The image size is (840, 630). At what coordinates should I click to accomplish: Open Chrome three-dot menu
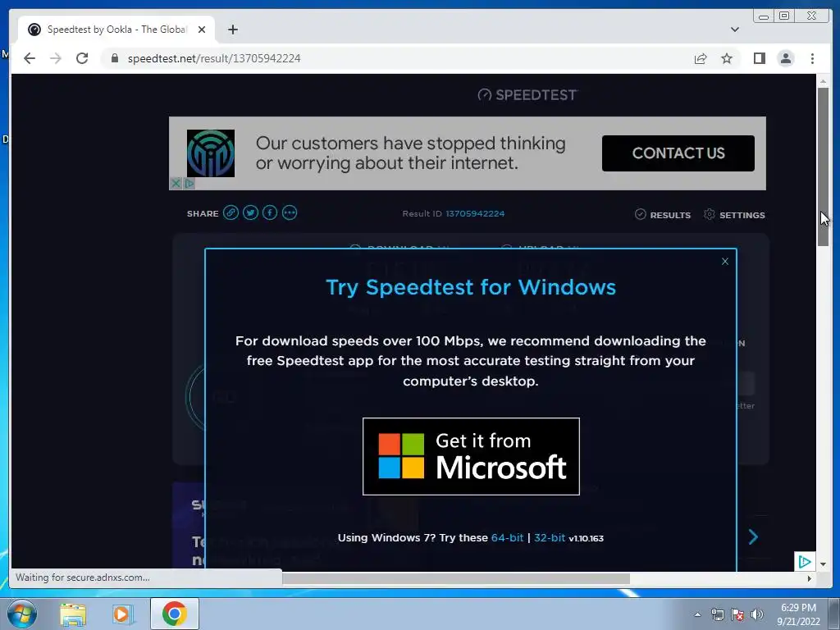pos(812,58)
